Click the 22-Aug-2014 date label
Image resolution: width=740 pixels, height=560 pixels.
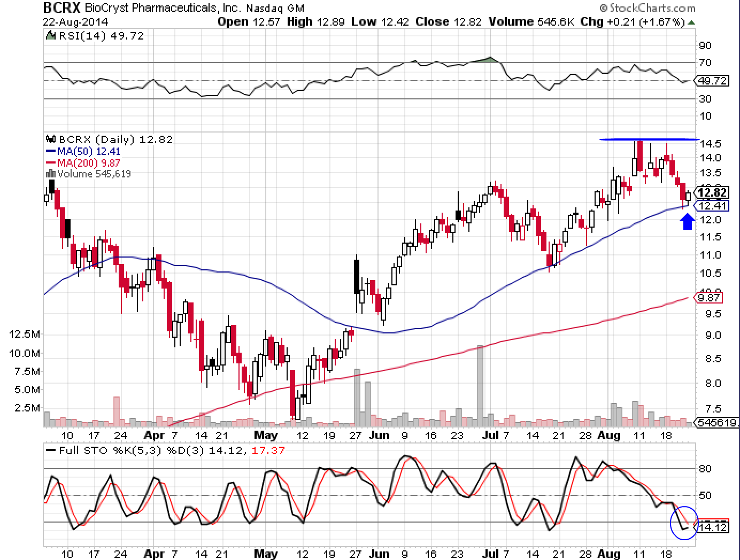75,22
